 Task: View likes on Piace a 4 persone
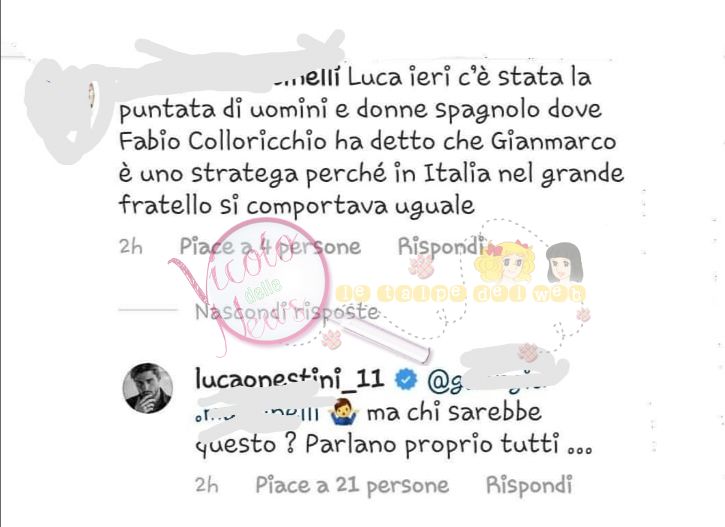tap(270, 246)
